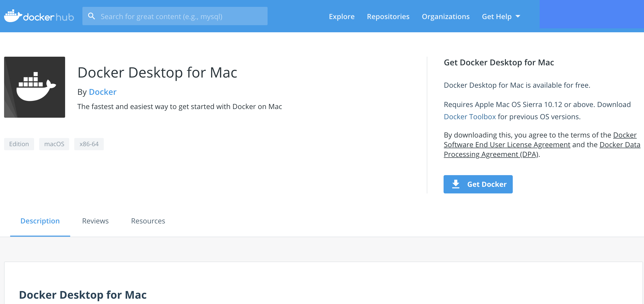The image size is (644, 304).
Task: Open the Docker Toolbox link
Action: click(470, 117)
